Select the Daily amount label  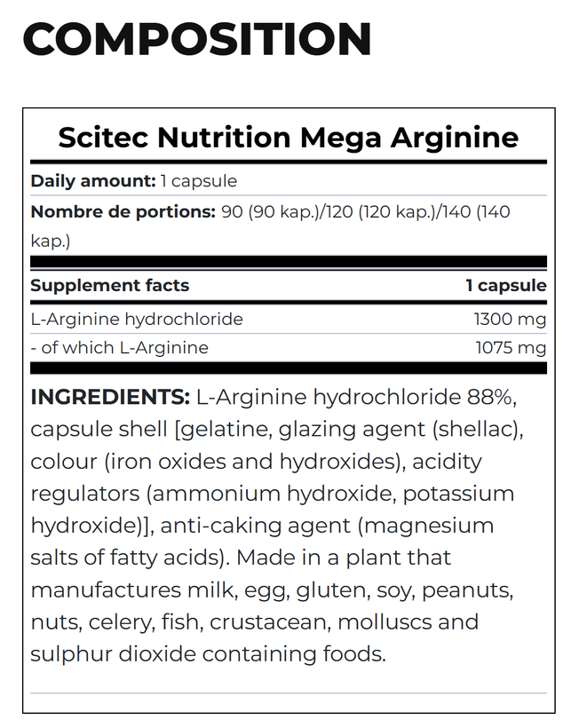tap(93, 180)
